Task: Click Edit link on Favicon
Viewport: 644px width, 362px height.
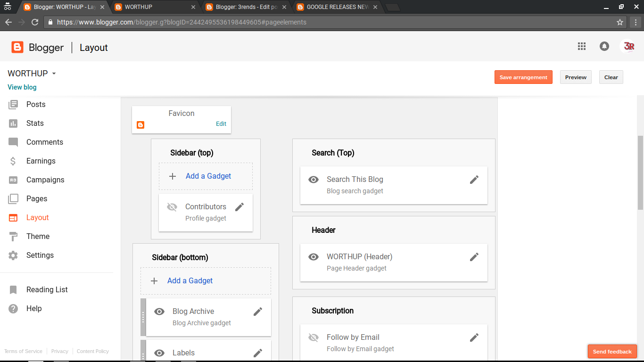Action: (221, 124)
